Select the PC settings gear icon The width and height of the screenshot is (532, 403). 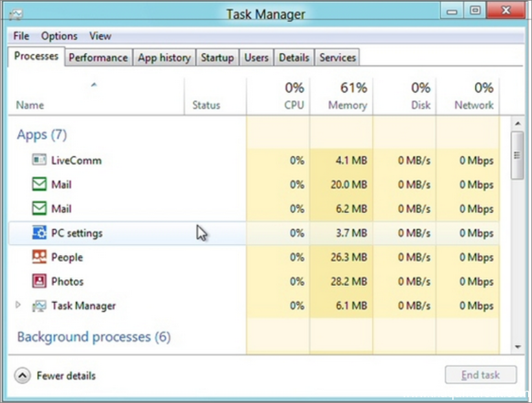(x=39, y=233)
